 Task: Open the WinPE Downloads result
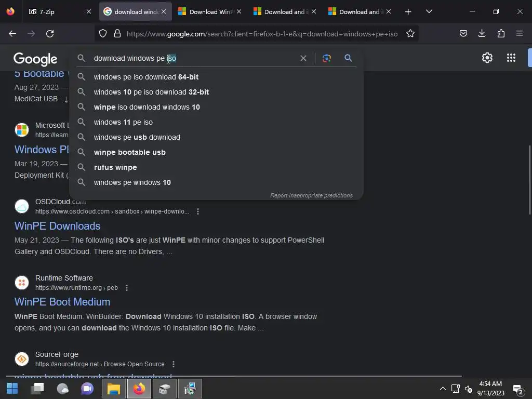(x=57, y=226)
